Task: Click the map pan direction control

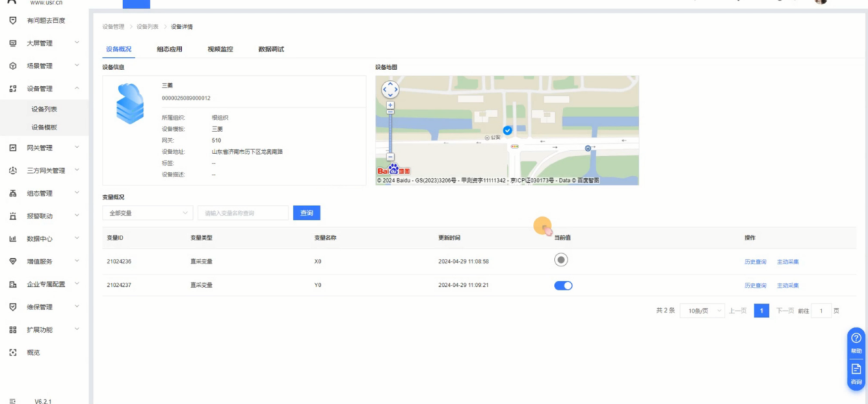Action: click(x=390, y=90)
